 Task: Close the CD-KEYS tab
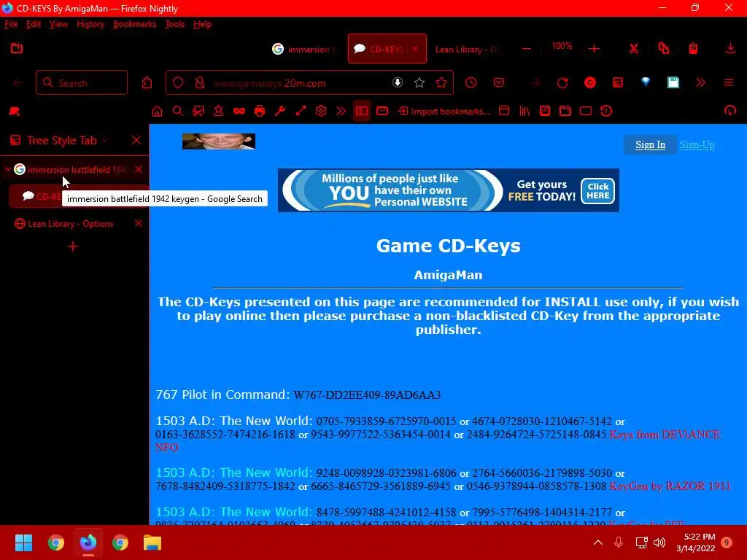coord(415,49)
